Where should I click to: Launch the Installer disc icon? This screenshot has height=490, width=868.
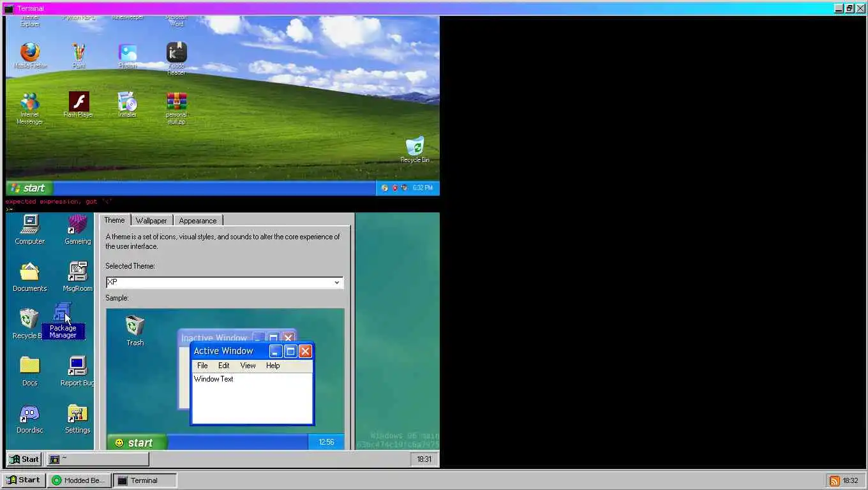[x=127, y=105]
